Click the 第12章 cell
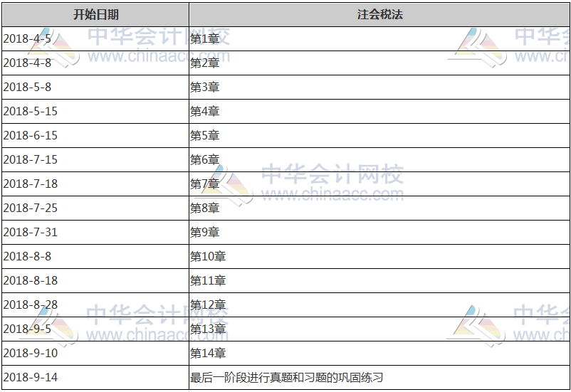 (x=379, y=304)
